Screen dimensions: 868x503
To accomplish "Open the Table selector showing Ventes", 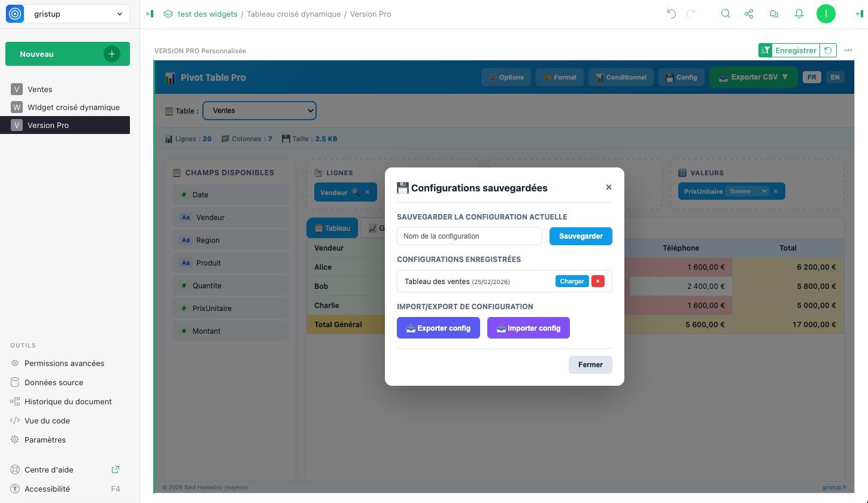I will click(259, 111).
